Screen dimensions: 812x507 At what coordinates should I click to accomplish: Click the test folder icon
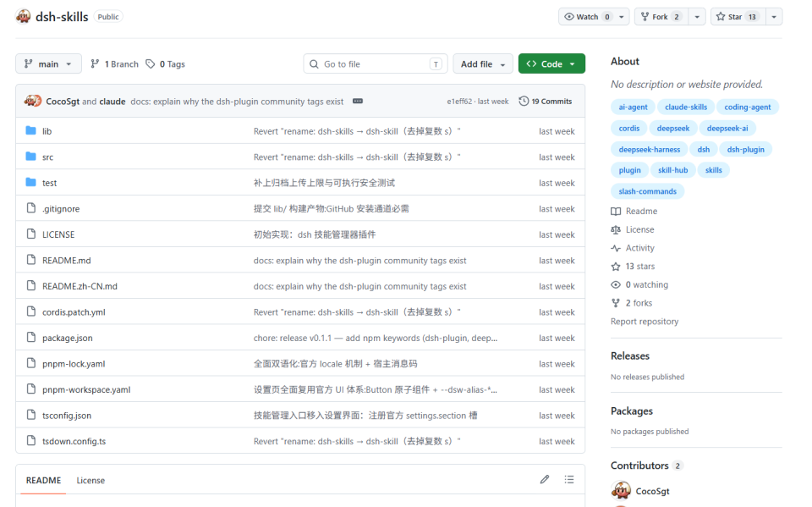(31, 183)
